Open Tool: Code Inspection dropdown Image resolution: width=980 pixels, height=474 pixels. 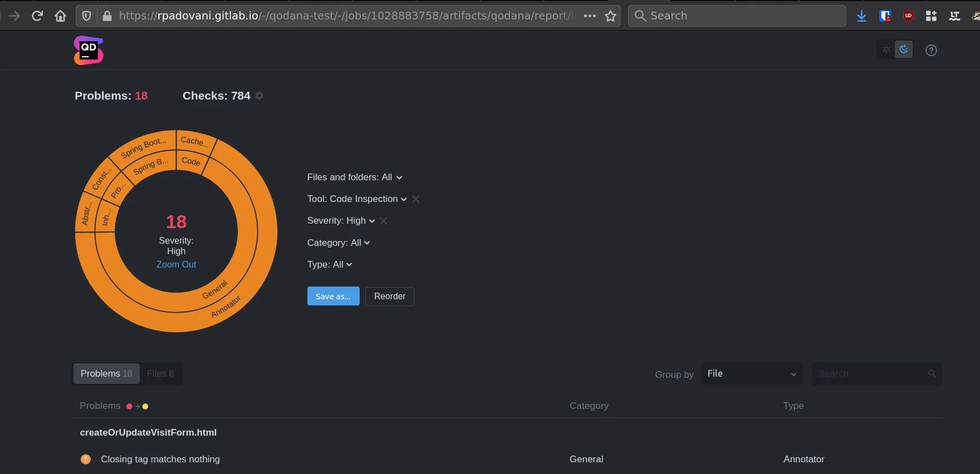(x=357, y=199)
